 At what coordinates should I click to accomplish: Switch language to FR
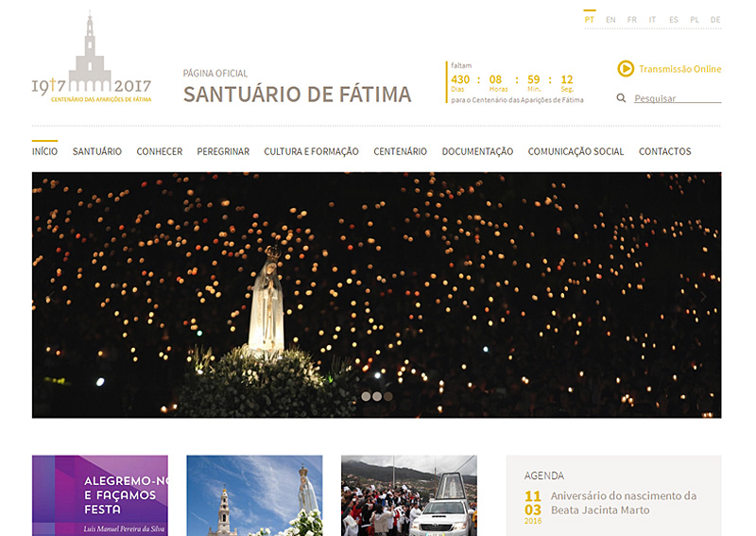pyautogui.click(x=631, y=20)
